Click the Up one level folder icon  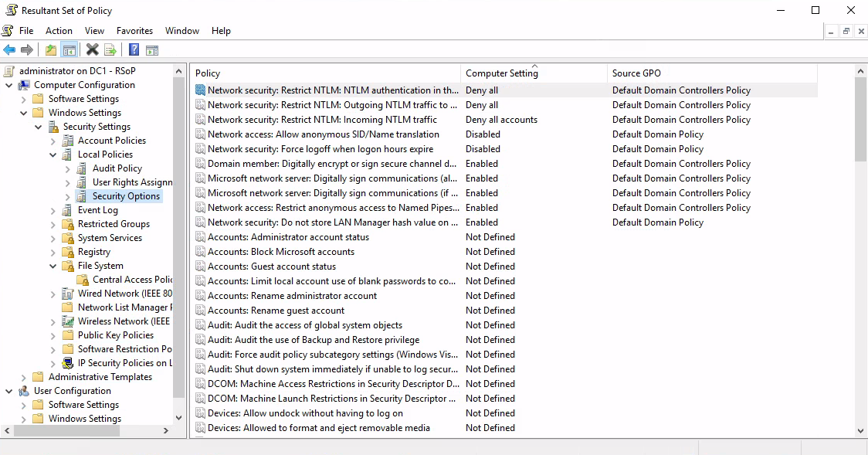[51, 50]
